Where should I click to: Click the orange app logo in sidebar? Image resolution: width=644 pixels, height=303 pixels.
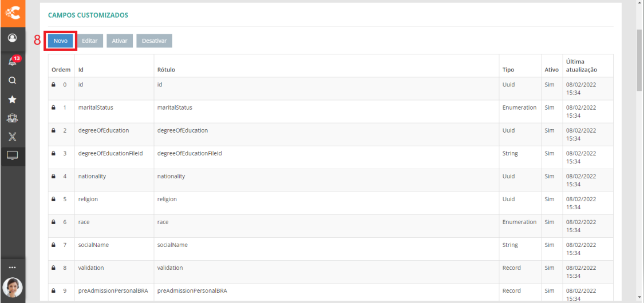tap(12, 13)
